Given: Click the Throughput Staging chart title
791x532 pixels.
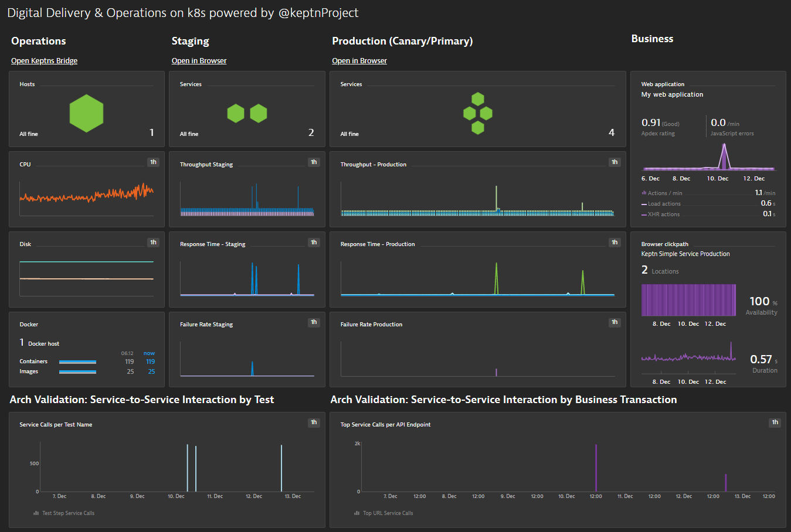Looking at the screenshot, I should [x=206, y=165].
